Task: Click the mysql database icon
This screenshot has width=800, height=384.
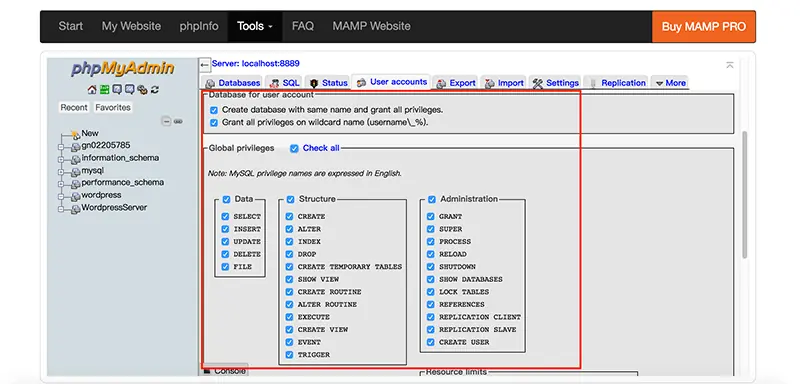Action: pos(76,172)
